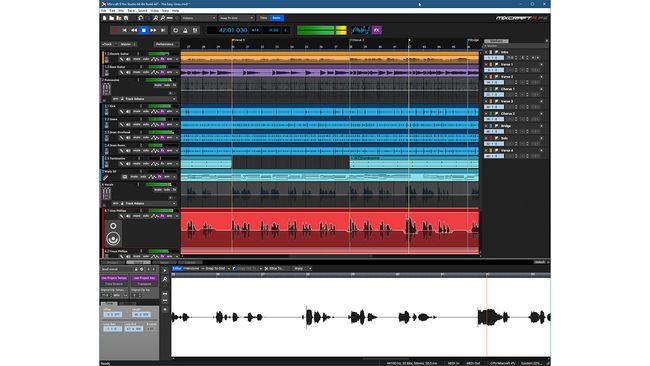Open Percussion track automation type dropdown
Screen dimensions: 650x366
148,99
